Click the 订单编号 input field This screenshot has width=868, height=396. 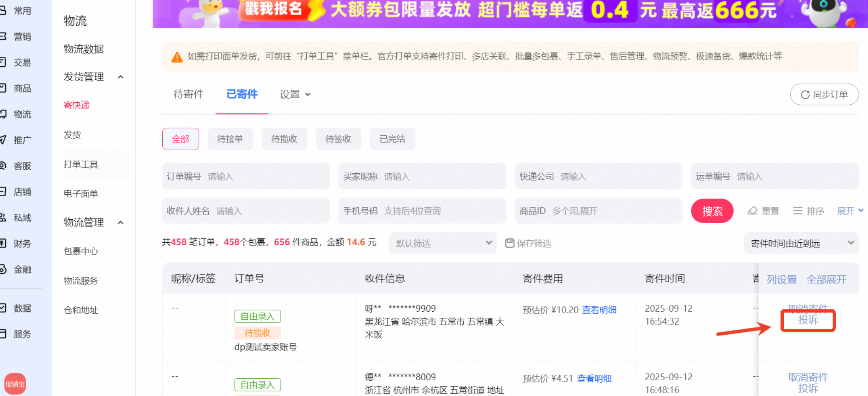click(x=246, y=176)
